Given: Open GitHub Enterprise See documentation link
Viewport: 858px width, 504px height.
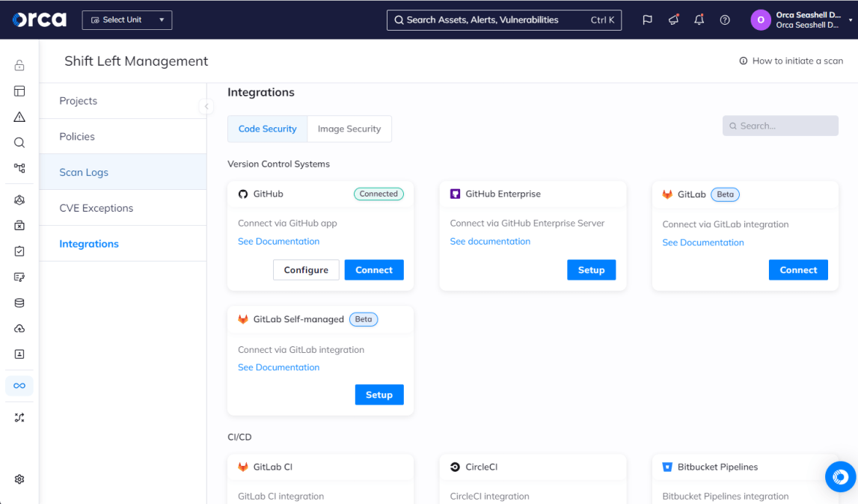Looking at the screenshot, I should point(490,242).
